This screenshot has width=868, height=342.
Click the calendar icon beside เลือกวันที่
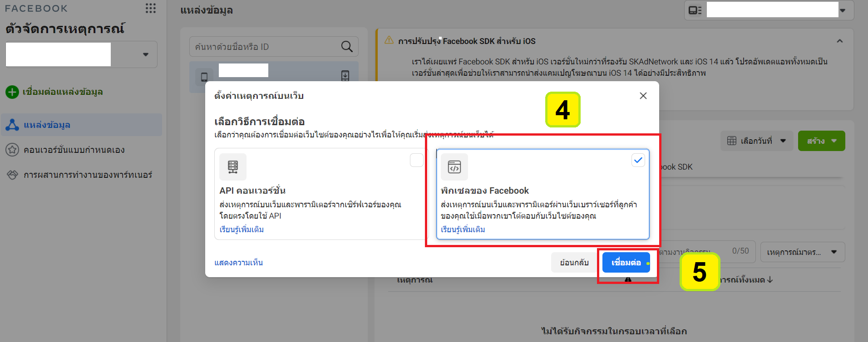(732, 141)
